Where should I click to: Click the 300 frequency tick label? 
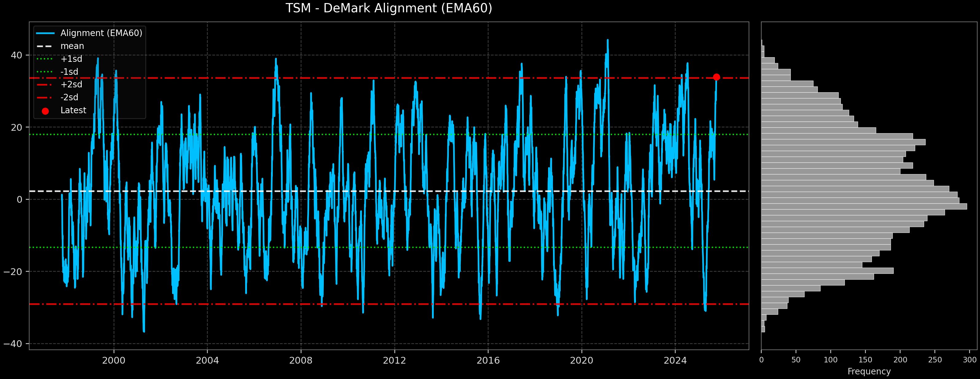coord(970,360)
